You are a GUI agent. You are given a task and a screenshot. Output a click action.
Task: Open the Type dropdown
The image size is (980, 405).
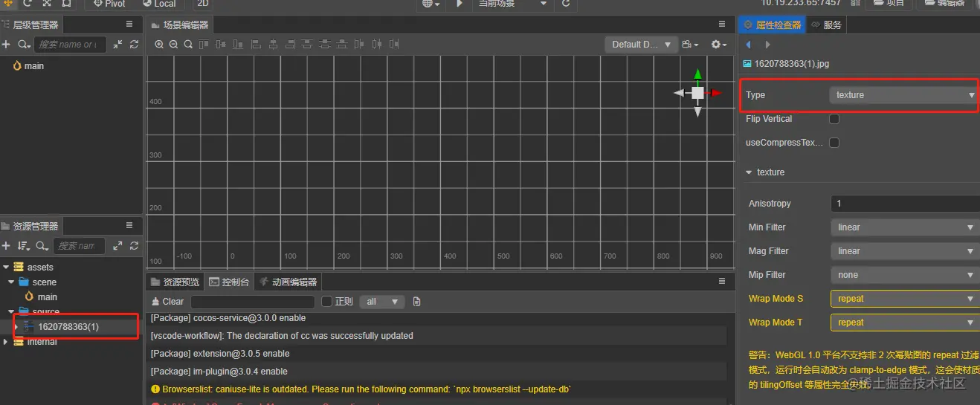[x=904, y=95]
